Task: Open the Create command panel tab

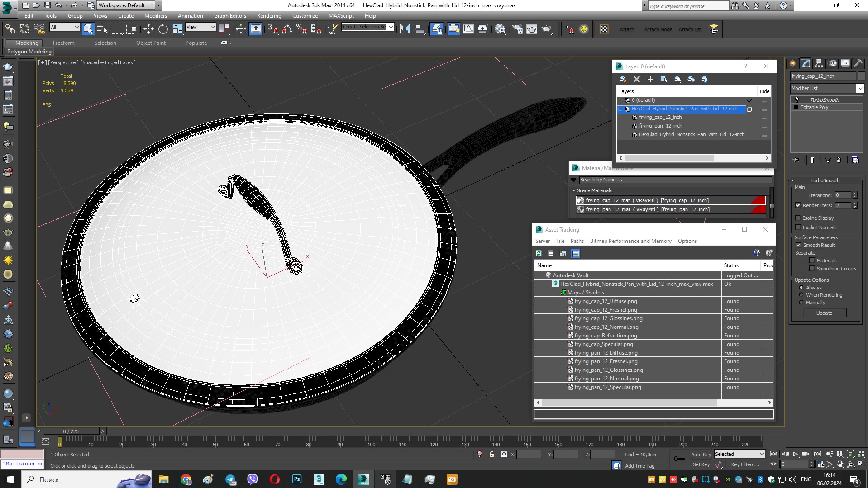Action: (x=793, y=63)
